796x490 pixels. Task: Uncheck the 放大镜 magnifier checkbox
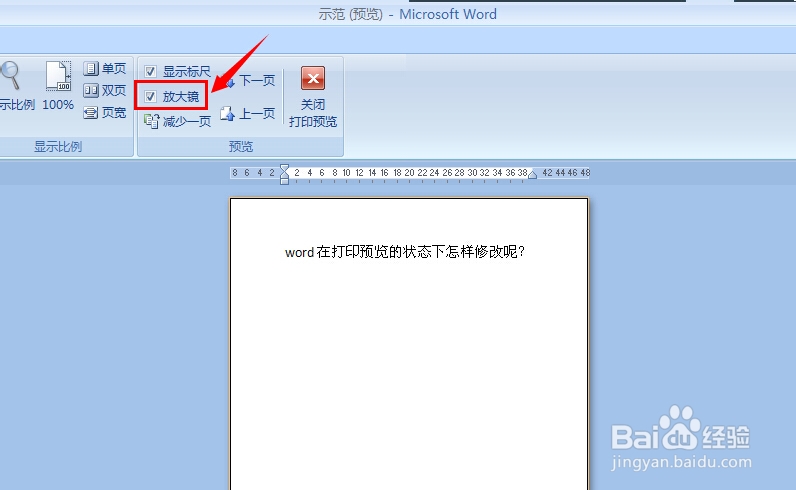point(150,96)
